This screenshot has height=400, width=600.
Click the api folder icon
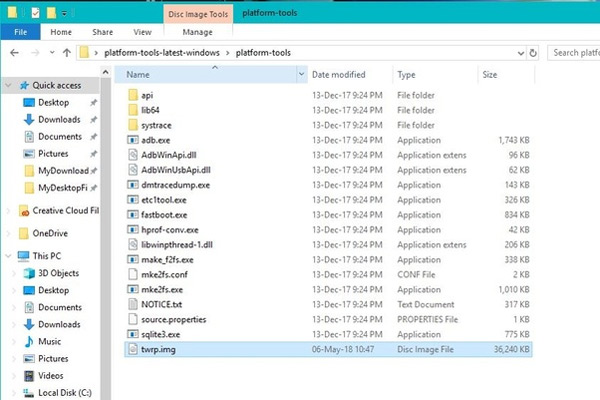[133, 95]
